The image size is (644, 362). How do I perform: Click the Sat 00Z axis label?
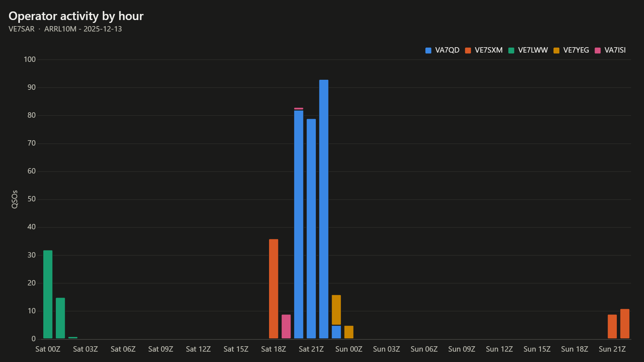[x=48, y=349]
